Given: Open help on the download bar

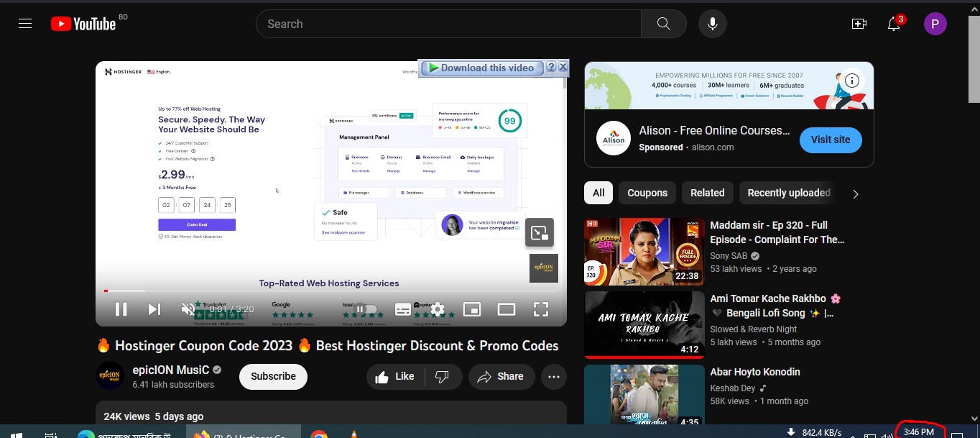Looking at the screenshot, I should (x=551, y=67).
